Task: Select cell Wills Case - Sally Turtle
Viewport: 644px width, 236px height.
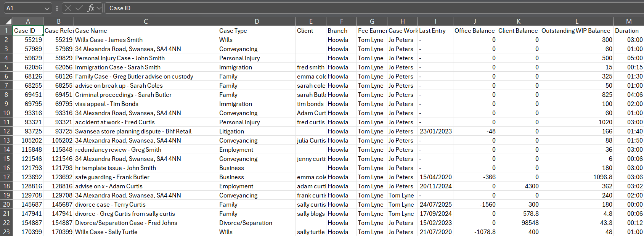Action: 146,232
